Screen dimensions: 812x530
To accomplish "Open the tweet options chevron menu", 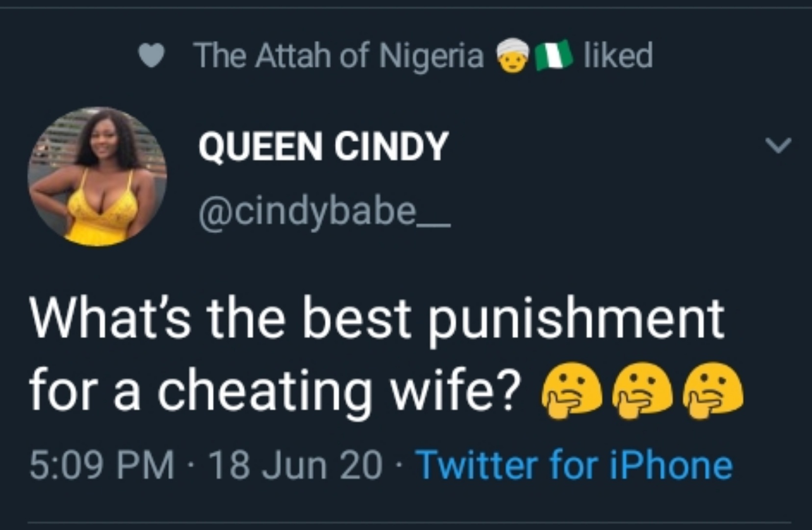I will (x=778, y=145).
